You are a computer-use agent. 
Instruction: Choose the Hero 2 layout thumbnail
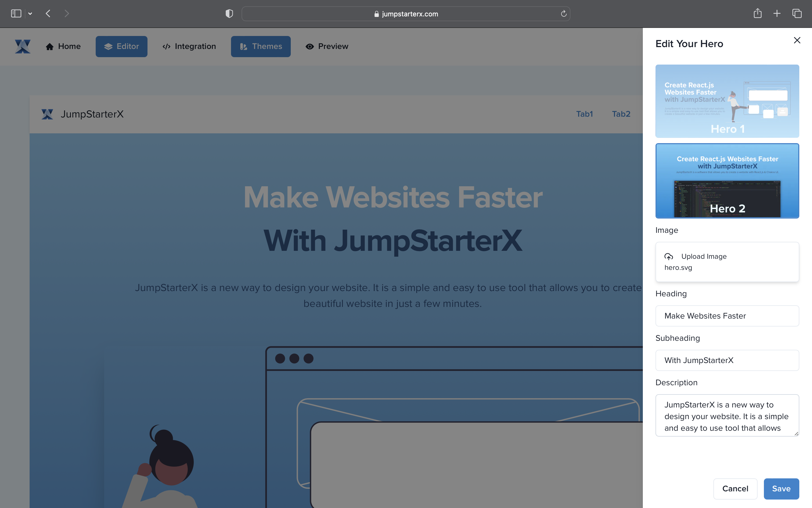pyautogui.click(x=727, y=181)
